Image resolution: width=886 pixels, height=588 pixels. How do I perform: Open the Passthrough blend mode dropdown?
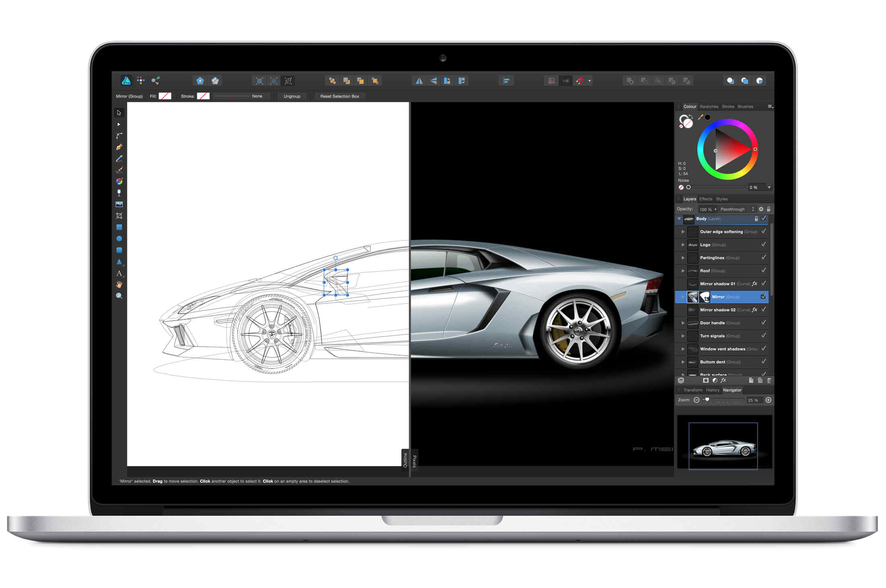(x=737, y=209)
